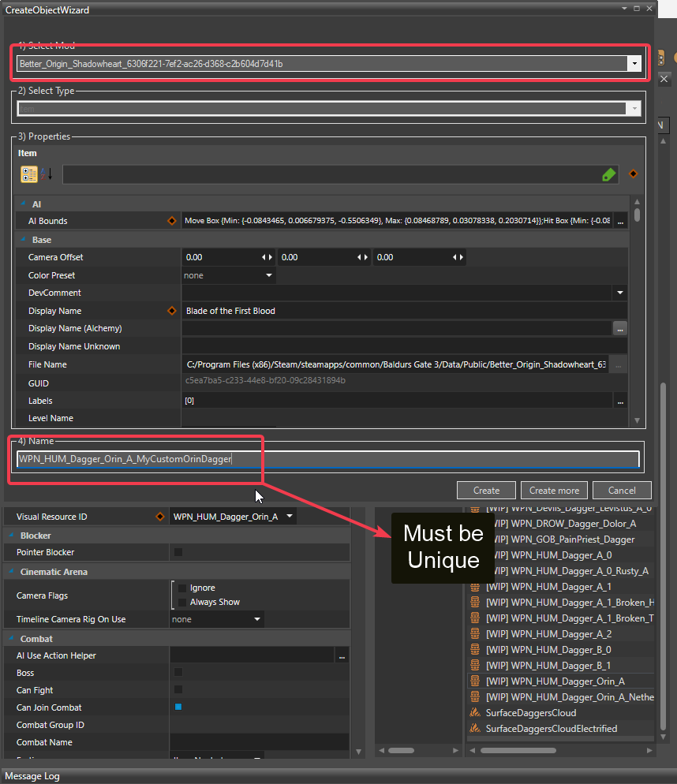
Task: Open the Color Preset dropdown
Action: point(268,275)
